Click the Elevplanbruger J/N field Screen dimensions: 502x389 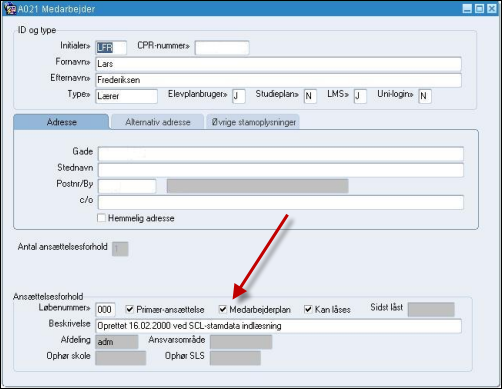(239, 96)
